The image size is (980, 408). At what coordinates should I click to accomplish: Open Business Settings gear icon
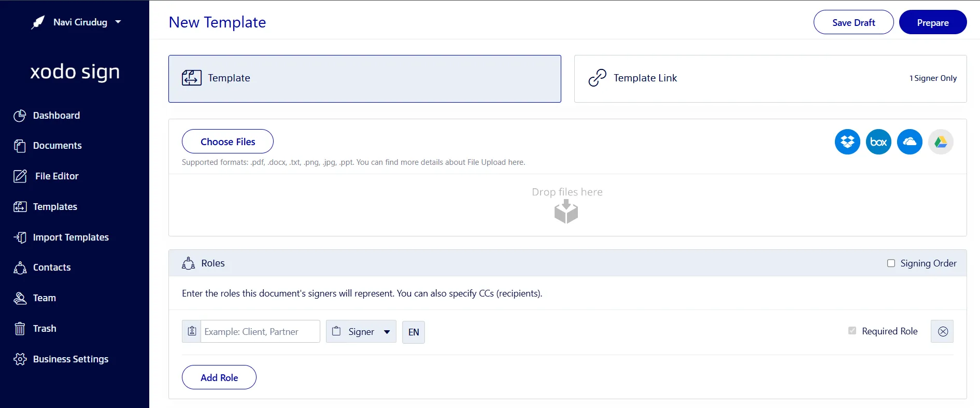click(x=20, y=359)
